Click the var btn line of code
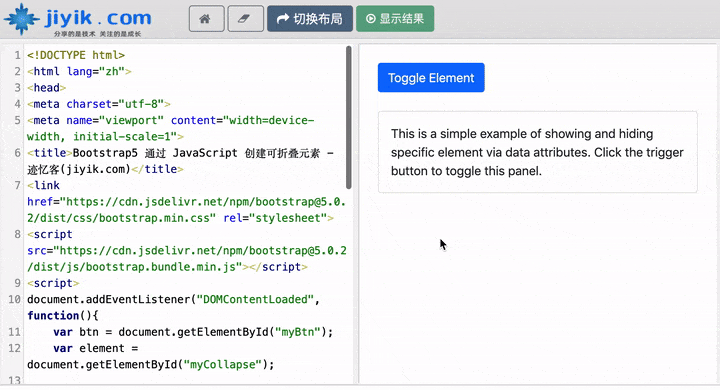This screenshot has width=720, height=390. tap(193, 332)
